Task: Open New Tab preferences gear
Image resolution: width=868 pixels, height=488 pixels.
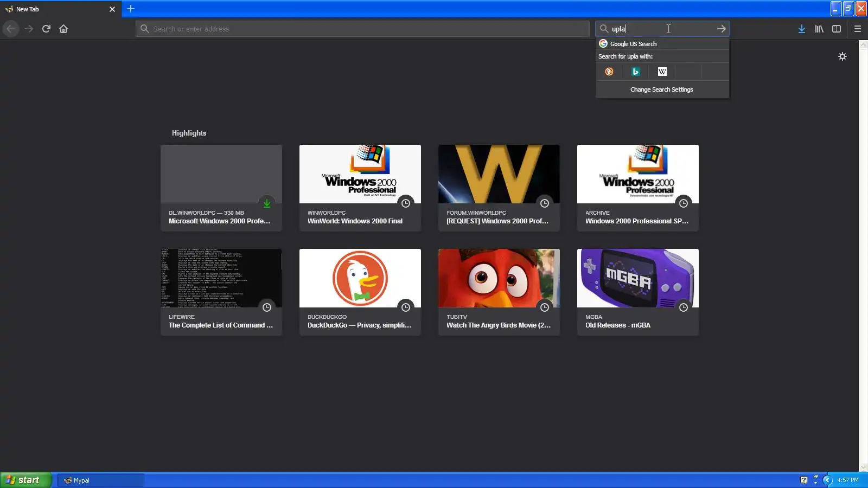Action: (x=843, y=56)
